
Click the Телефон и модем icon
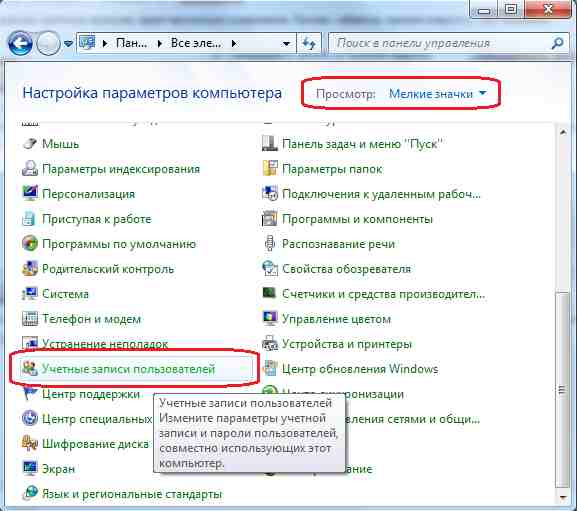[x=29, y=319]
